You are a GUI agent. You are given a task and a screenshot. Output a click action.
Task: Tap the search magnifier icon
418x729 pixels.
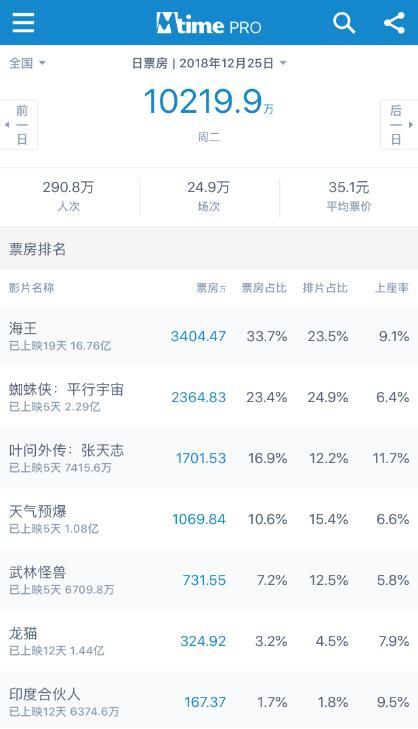(344, 22)
